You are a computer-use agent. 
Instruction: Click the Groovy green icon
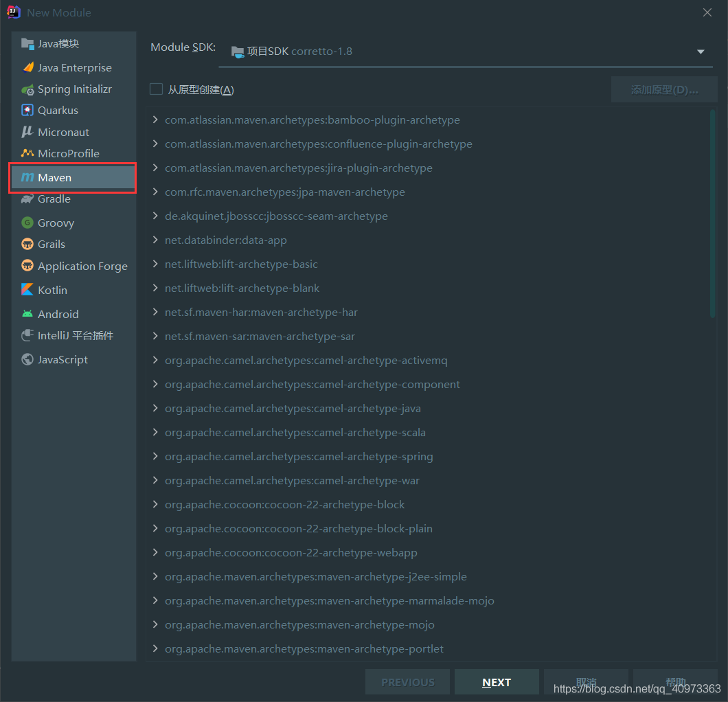coord(27,223)
